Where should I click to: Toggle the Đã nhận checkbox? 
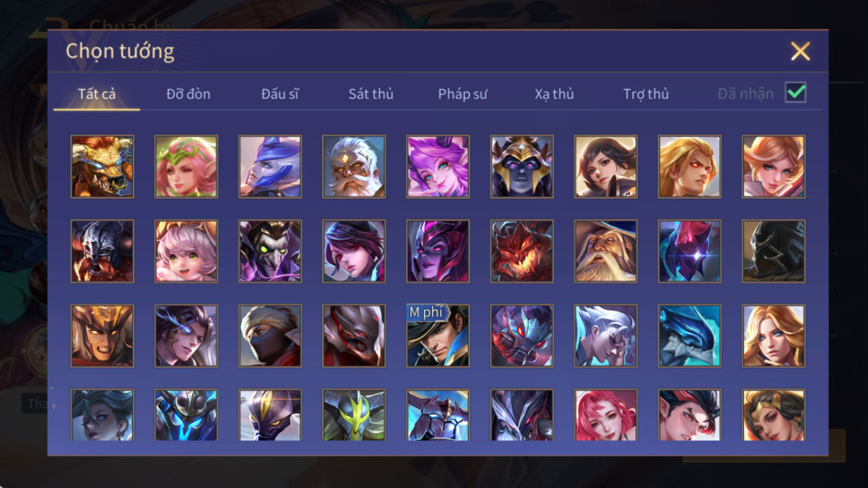coord(795,92)
